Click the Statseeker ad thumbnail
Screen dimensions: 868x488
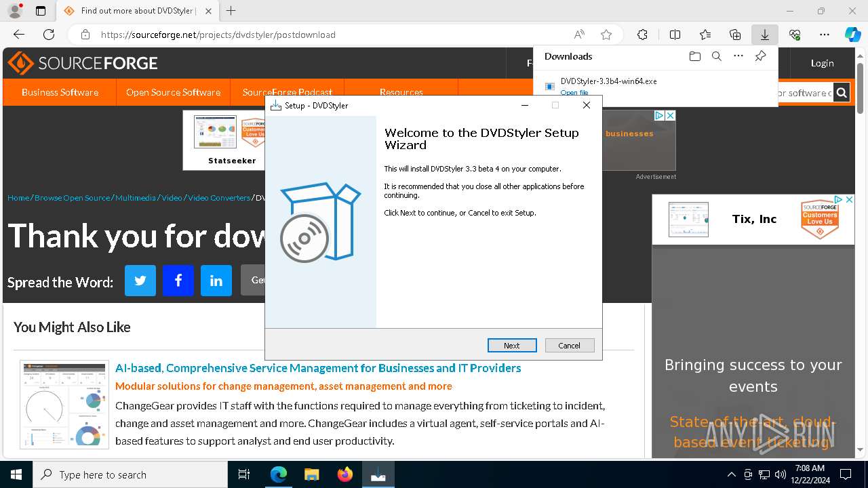[216, 132]
